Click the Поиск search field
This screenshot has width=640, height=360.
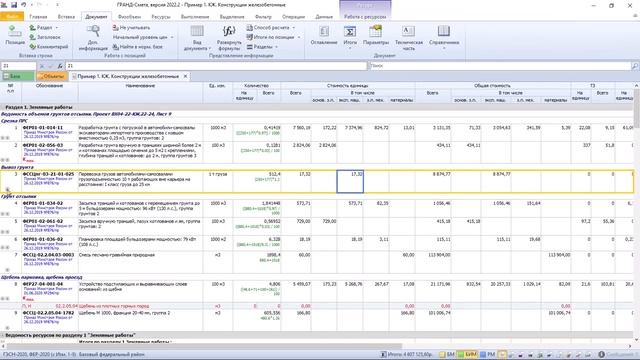[x=501, y=66]
